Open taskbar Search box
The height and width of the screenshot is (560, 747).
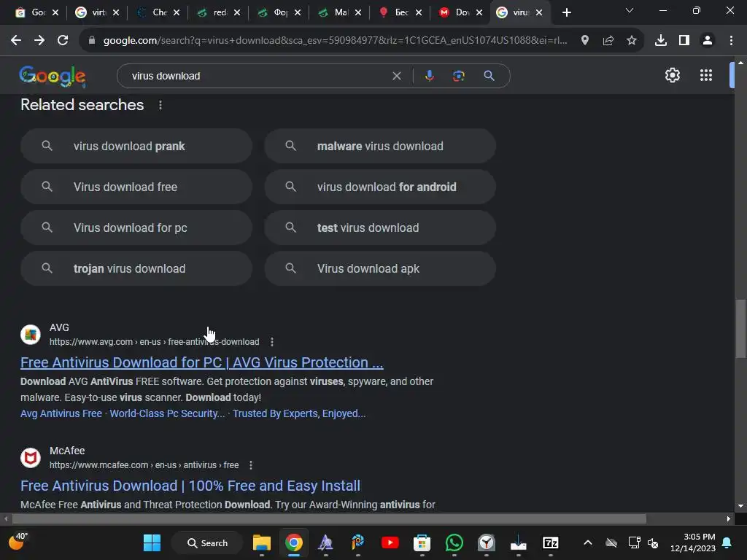(x=207, y=542)
